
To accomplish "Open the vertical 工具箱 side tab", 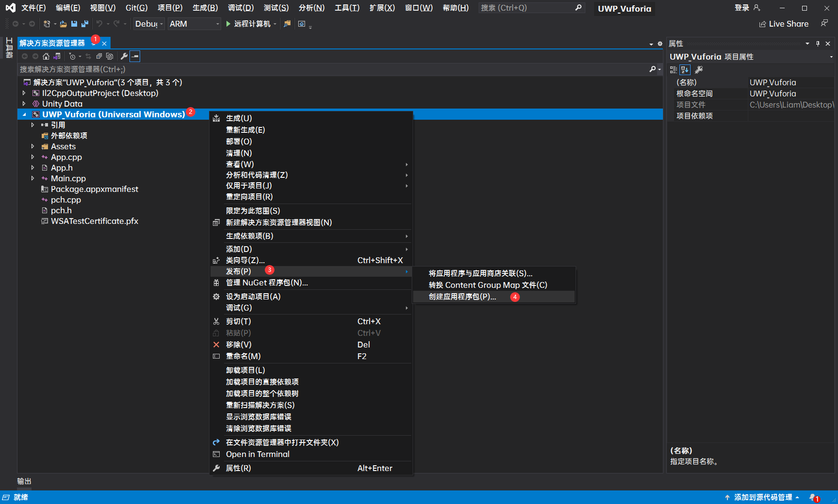I will tap(9, 47).
